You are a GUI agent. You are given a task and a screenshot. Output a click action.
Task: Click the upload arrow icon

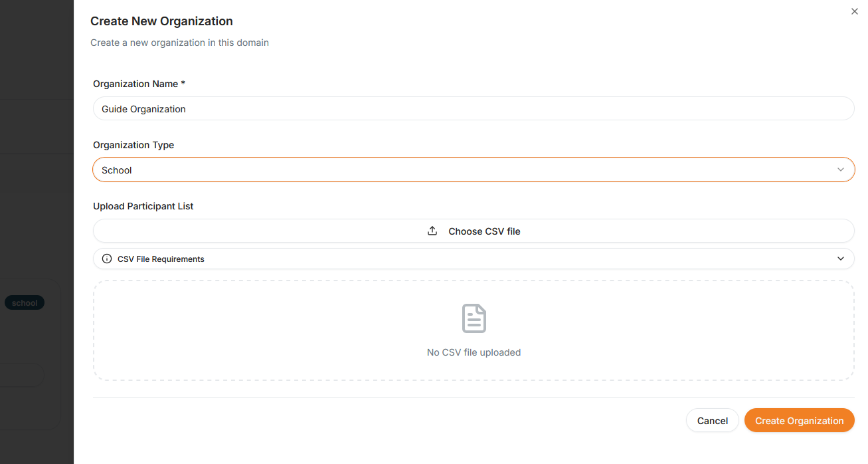pyautogui.click(x=432, y=231)
